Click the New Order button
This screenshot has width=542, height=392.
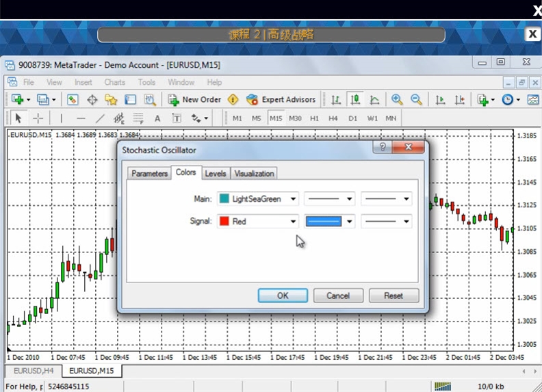pyautogui.click(x=194, y=100)
